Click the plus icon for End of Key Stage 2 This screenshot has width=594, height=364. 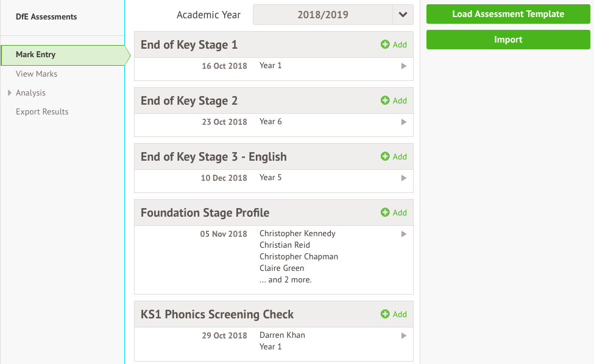point(385,100)
